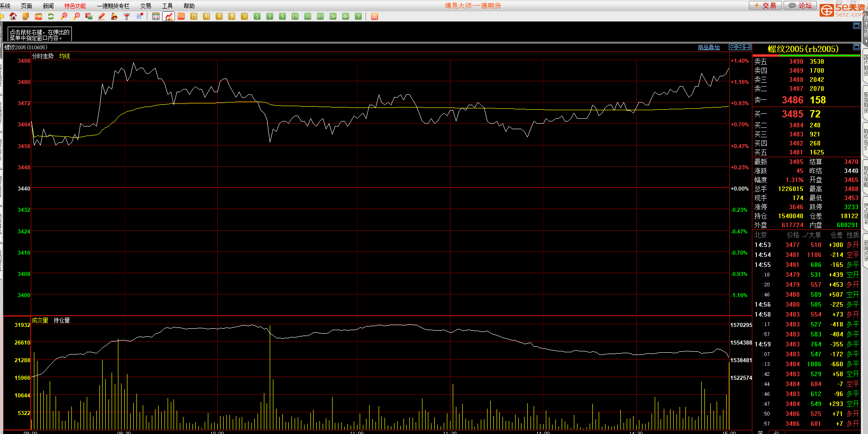
Task: Maximize the top empty info window
Action: pyautogui.click(x=856, y=26)
